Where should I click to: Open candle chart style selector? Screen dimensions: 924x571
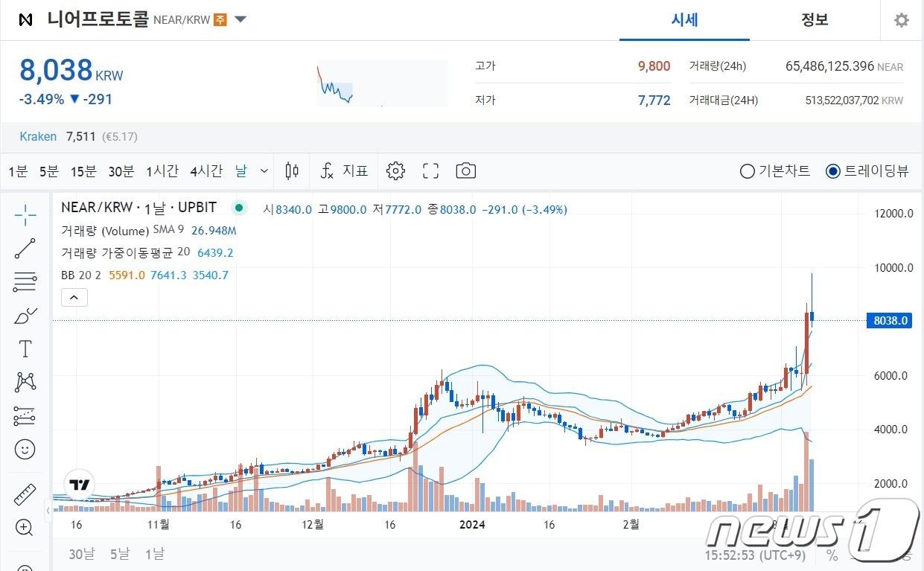tap(291, 170)
